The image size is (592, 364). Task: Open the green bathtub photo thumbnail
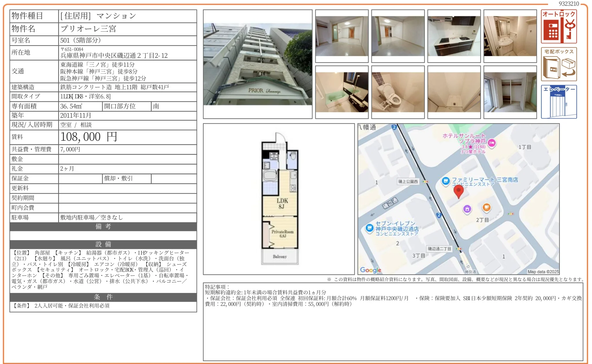click(342, 92)
